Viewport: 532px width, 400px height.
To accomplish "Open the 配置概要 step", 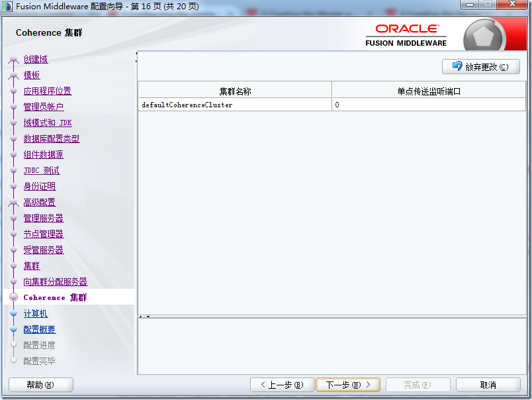I will click(39, 329).
